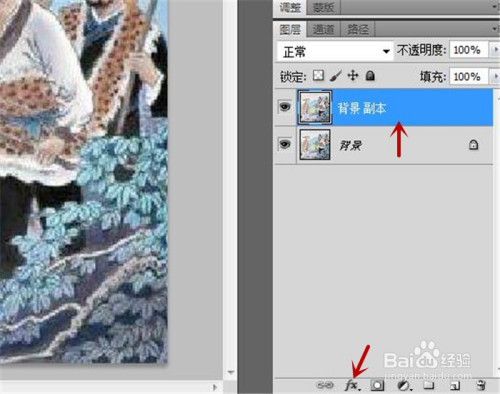Select the 背景 副本 layer thumbnail
This screenshot has width=500, height=394.
tap(315, 107)
